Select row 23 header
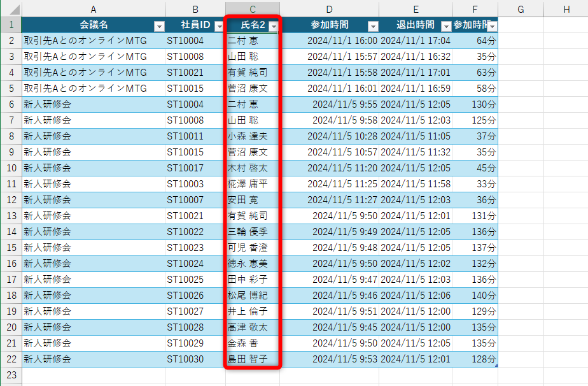The width and height of the screenshot is (588, 386). pyautogui.click(x=11, y=375)
